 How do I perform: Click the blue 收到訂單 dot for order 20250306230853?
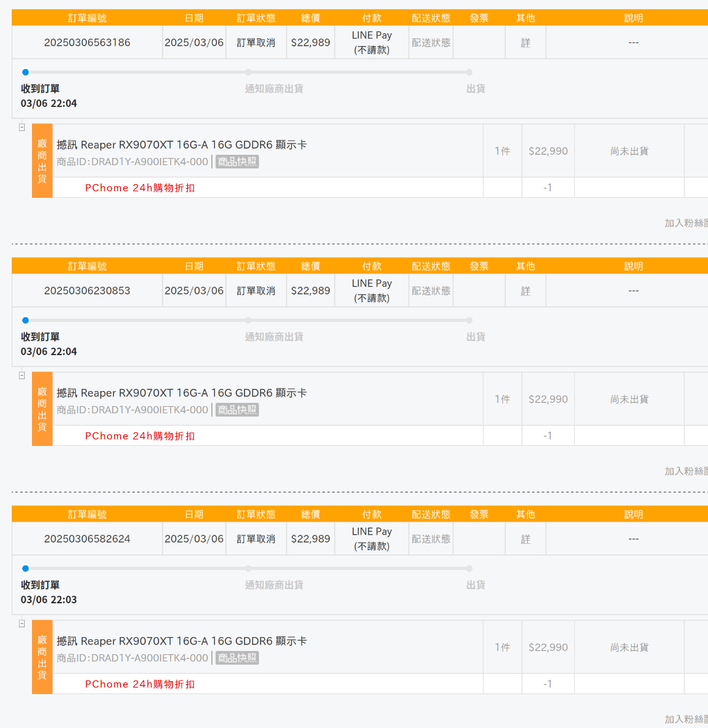tap(25, 321)
